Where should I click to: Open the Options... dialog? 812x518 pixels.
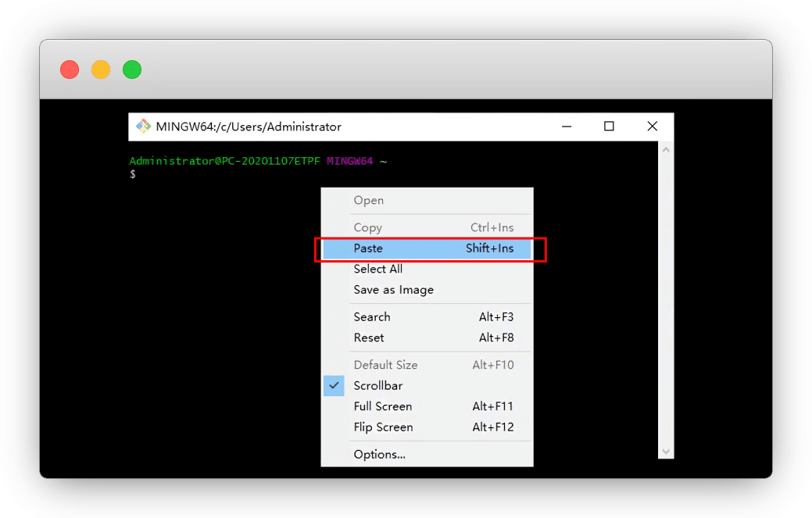coord(379,455)
